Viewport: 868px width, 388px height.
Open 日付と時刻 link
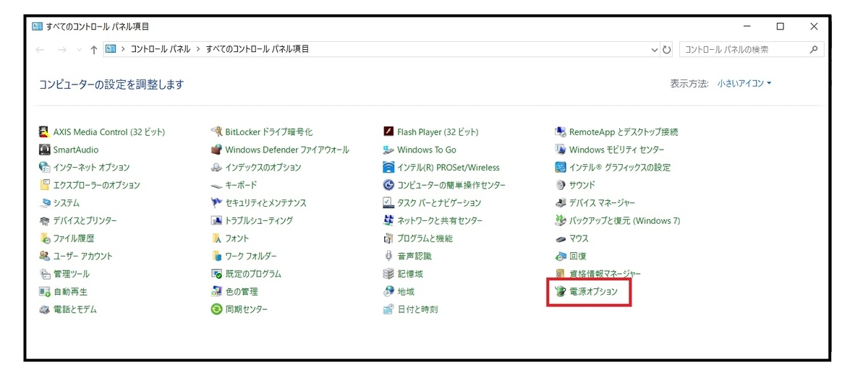(417, 309)
